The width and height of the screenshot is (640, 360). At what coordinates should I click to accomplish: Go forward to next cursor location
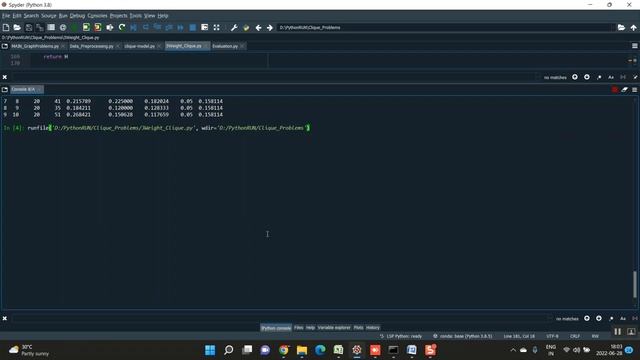[x=269, y=27]
